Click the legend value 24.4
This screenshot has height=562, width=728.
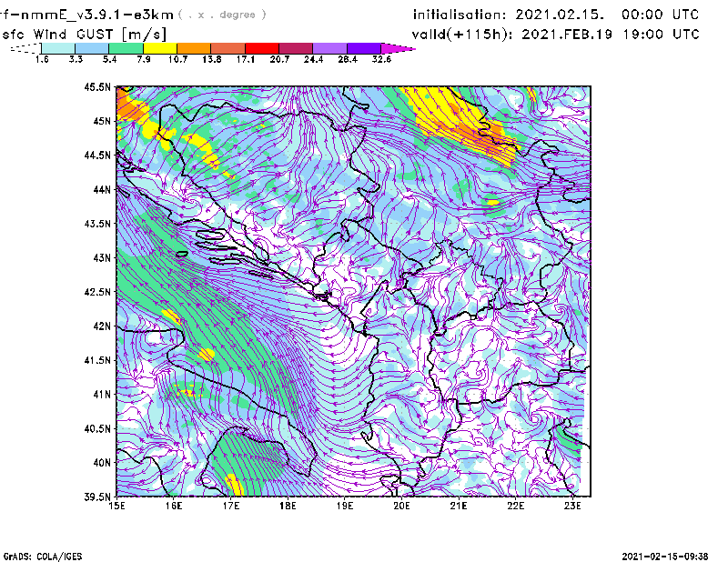313,59
